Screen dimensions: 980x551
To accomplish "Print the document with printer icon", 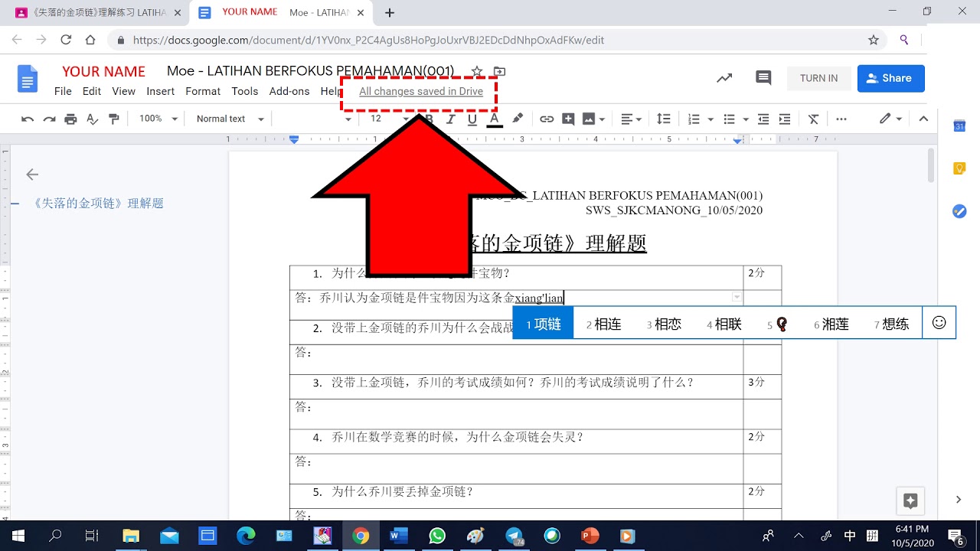I will (x=70, y=119).
